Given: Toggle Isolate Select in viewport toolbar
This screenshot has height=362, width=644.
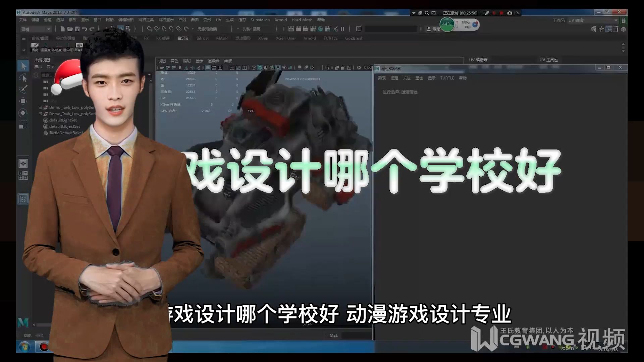Looking at the screenshot, I should 327,68.
